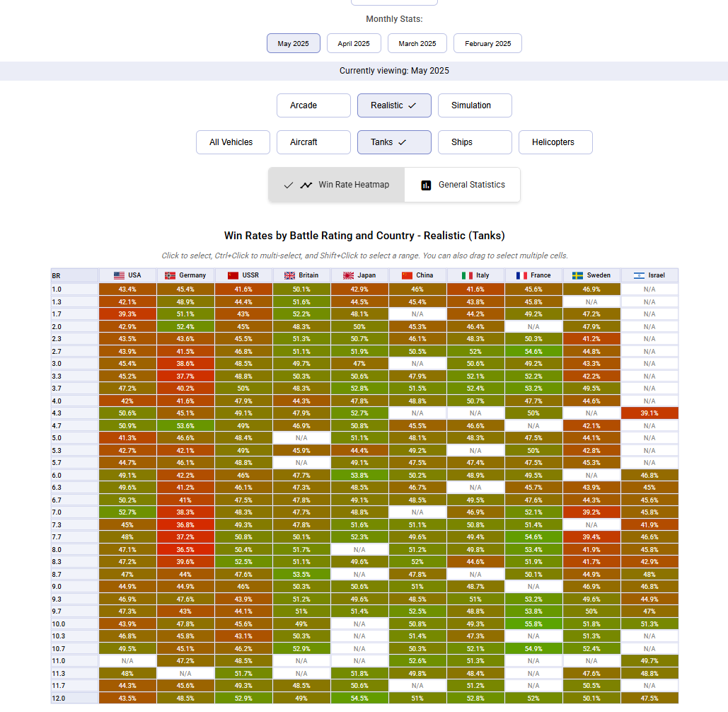
Task: Click Britain 53.5% cell at BR 8.7
Action: [x=301, y=574]
